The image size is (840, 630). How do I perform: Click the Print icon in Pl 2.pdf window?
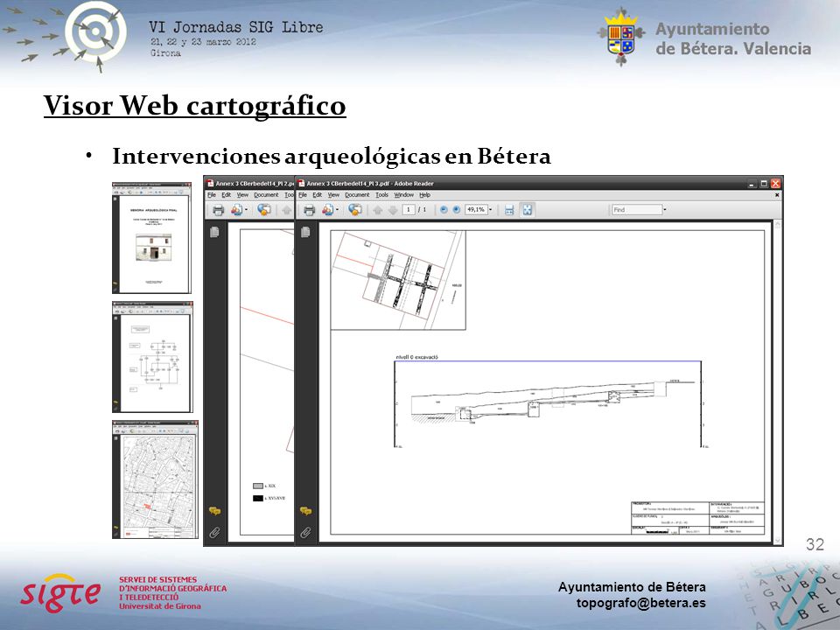click(x=218, y=210)
